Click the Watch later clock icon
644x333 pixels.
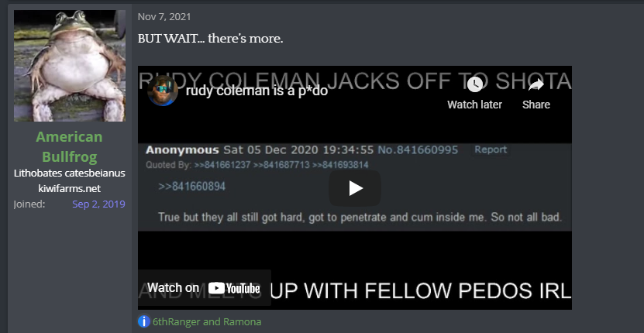pyautogui.click(x=475, y=85)
